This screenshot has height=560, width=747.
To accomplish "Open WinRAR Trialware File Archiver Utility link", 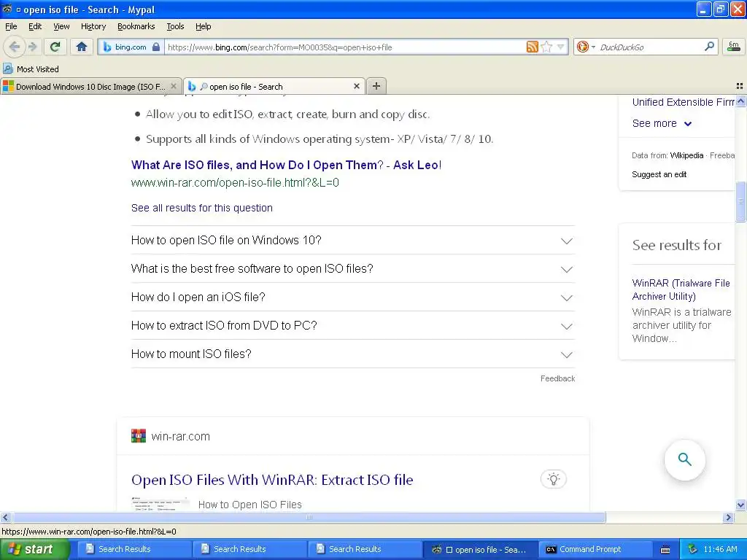I will click(x=681, y=289).
